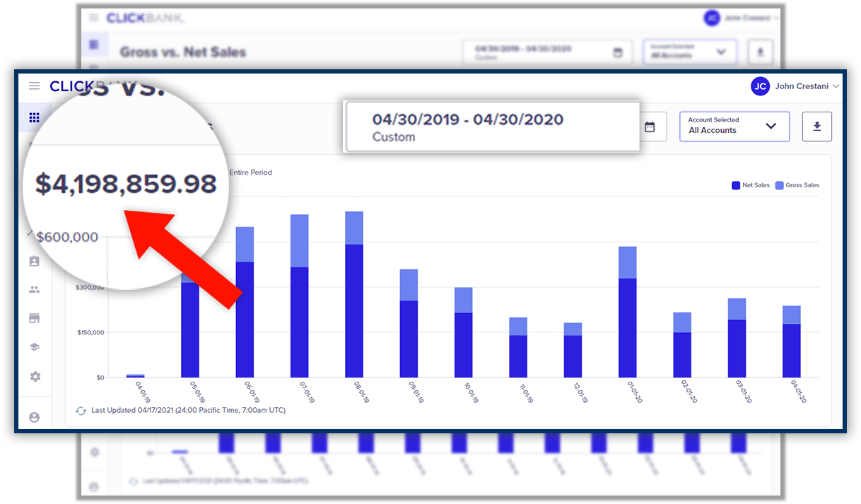Open the hamburger menu in back window
The image size is (861, 504).
[94, 17]
